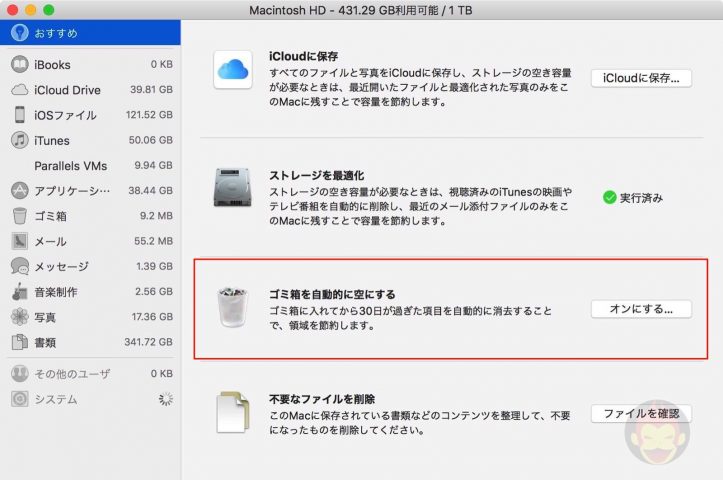Click the document pages icon for 不要なファイルを削除

[x=233, y=412]
